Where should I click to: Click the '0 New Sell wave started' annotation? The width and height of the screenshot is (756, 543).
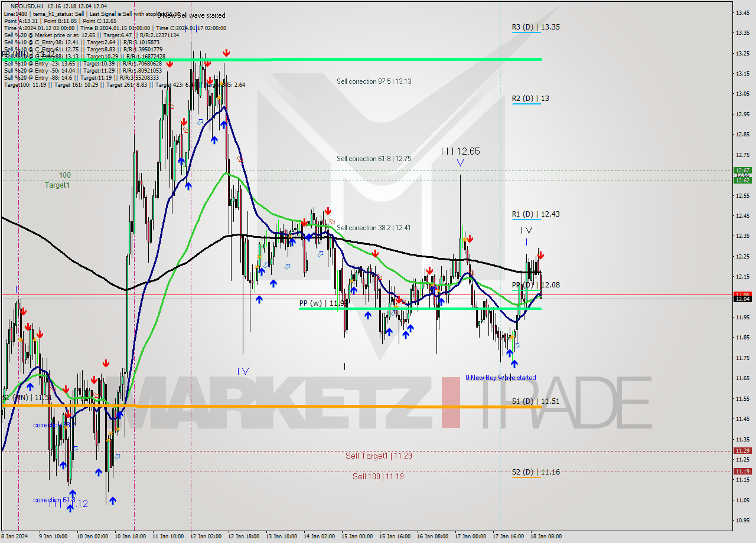click(x=191, y=15)
